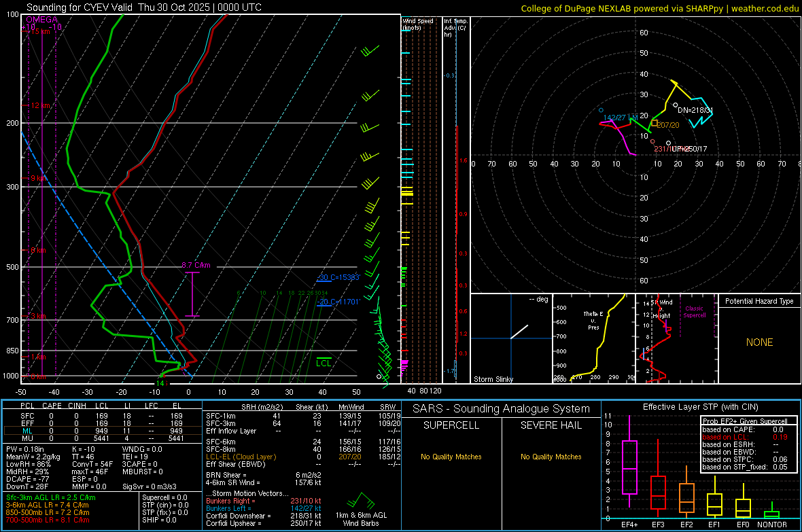Image resolution: width=802 pixels, height=532 pixels.
Task: Click the Bunkers Left storm motion row
Action: point(264,508)
